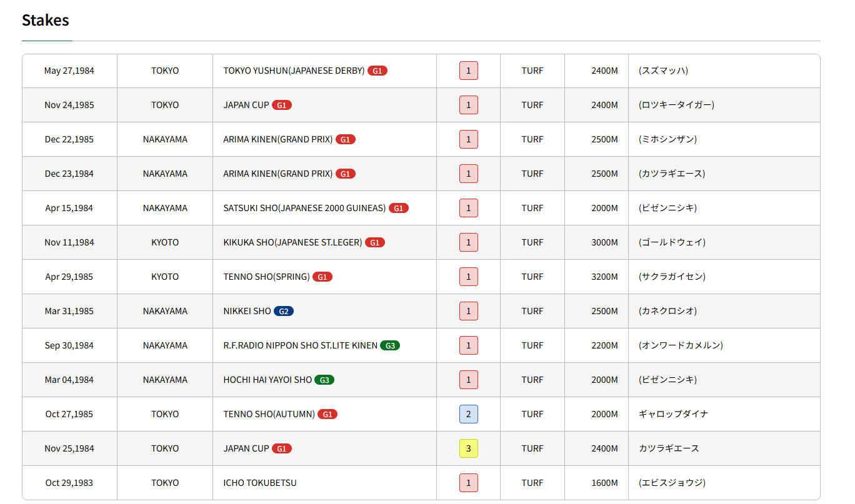The width and height of the screenshot is (855, 504).
Task: Click the G1 badge beside TOKYO YUSHUN(JAPANESE DERBY)
Action: (377, 71)
